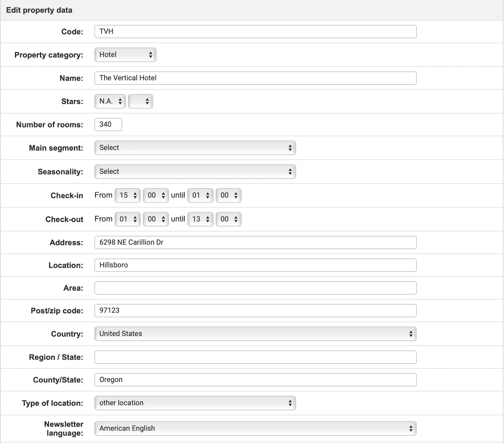Click the County/State field containing Oregon
The width and height of the screenshot is (504, 444).
click(x=255, y=380)
